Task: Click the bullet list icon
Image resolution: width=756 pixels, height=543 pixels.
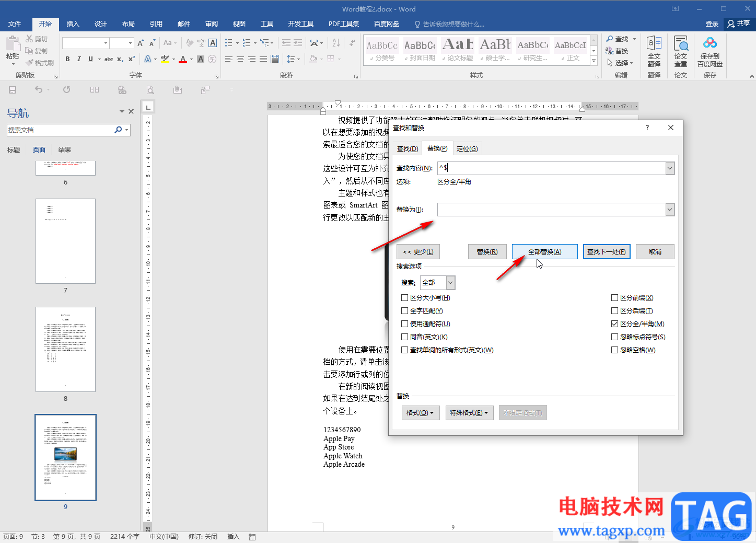Action: click(229, 43)
